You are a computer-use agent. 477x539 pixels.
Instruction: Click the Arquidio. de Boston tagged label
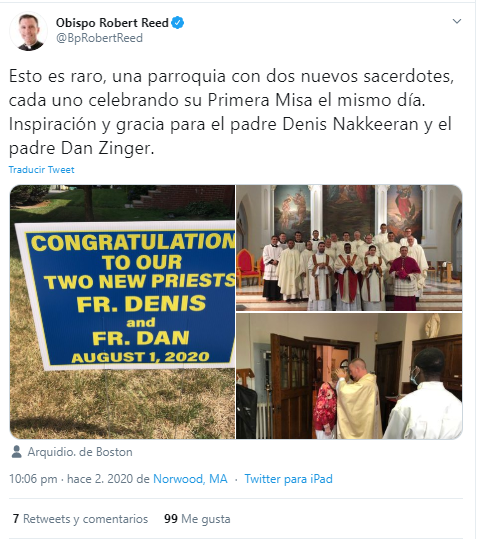pos(80,452)
